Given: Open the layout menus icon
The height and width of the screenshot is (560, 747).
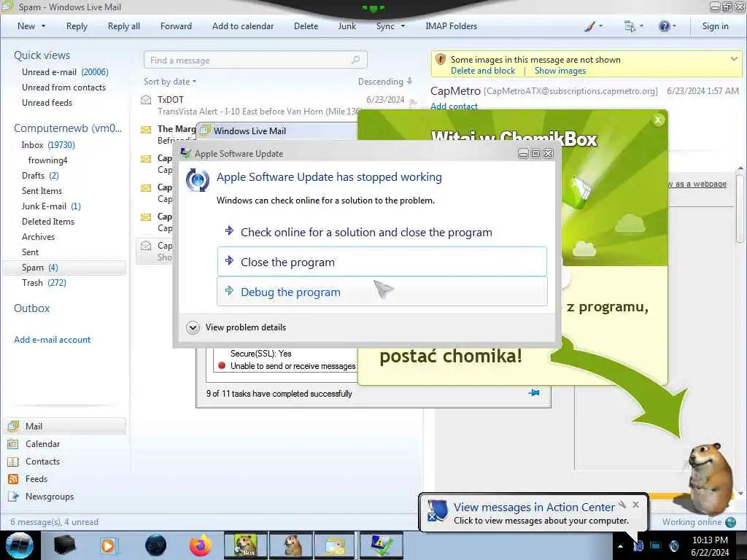Looking at the screenshot, I should [x=633, y=26].
